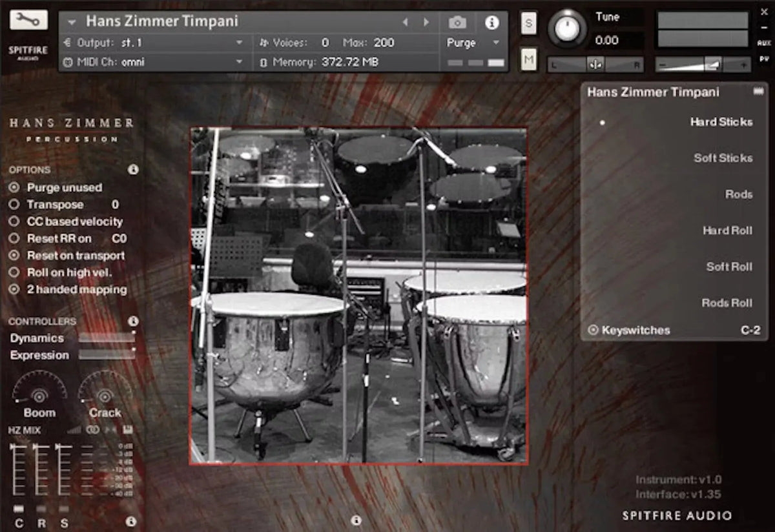The height and width of the screenshot is (532, 775).
Task: Enable the 2 handed mapping option
Action: point(14,289)
